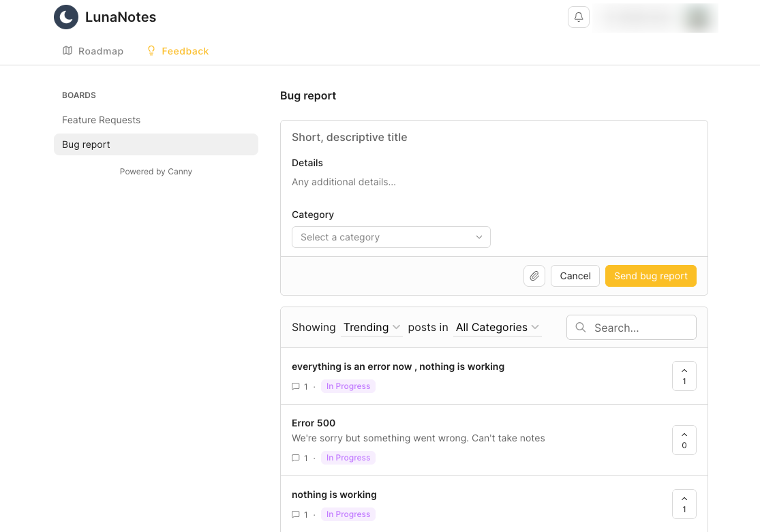
Task: Open the 'Select a category' dropdown
Action: coord(391,237)
